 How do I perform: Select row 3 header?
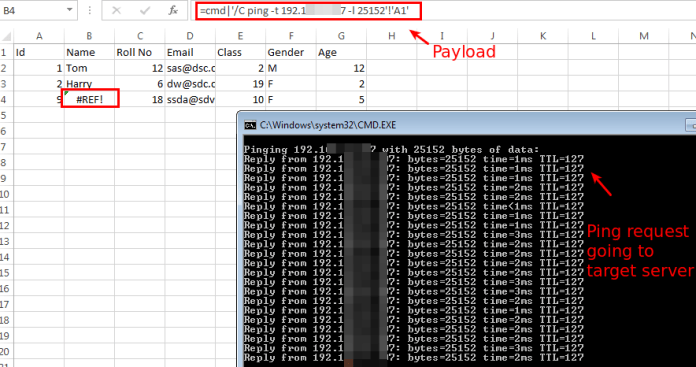click(6, 84)
